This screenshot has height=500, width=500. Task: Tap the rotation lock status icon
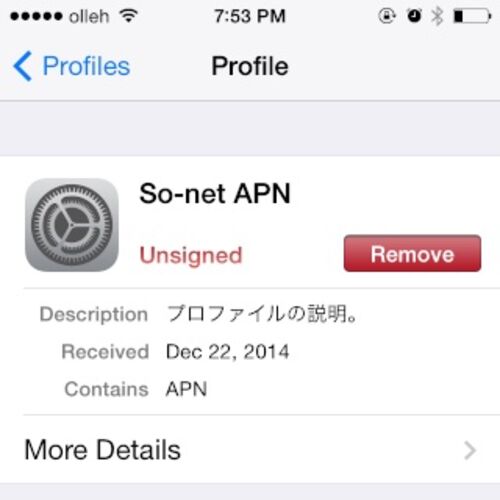point(387,16)
